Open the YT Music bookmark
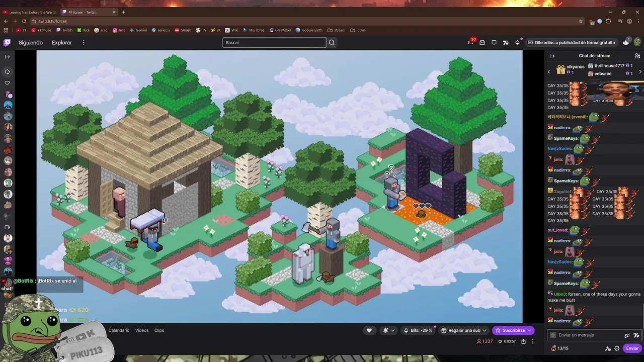The width and height of the screenshot is (644, 362). (41, 30)
